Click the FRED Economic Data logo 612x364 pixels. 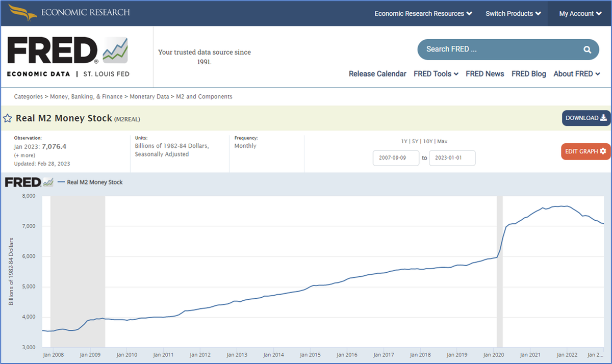click(x=68, y=57)
